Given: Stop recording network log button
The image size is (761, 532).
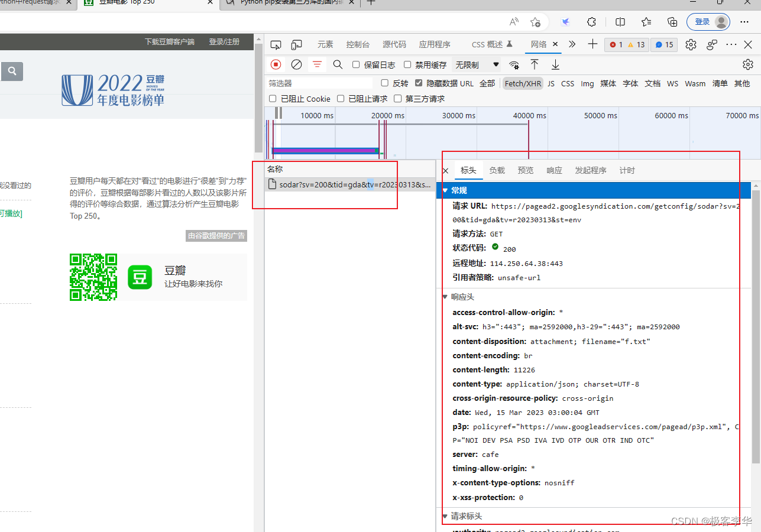Looking at the screenshot, I should pos(276,64).
